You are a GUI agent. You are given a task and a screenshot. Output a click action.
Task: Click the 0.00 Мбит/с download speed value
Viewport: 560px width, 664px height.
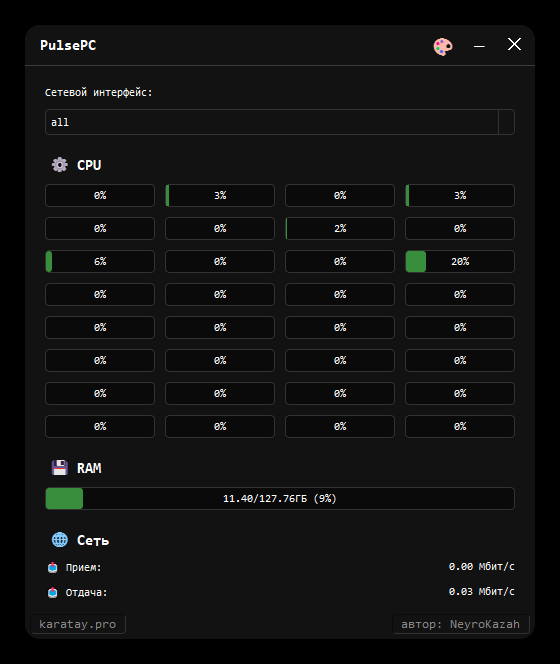tap(482, 567)
